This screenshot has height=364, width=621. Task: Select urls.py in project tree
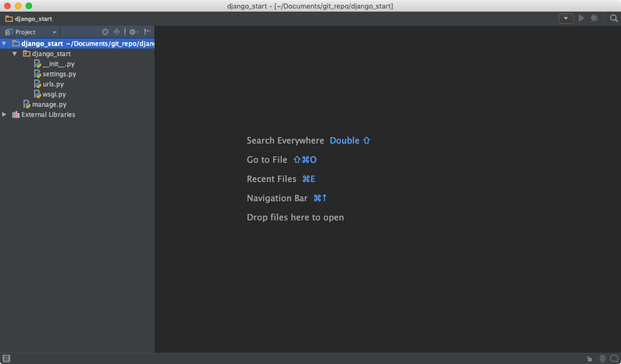[77, 84]
